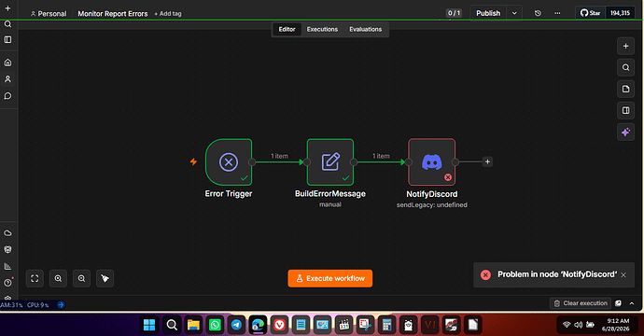Switch to the Evaluations tab
The width and height of the screenshot is (644, 336).
point(366,29)
